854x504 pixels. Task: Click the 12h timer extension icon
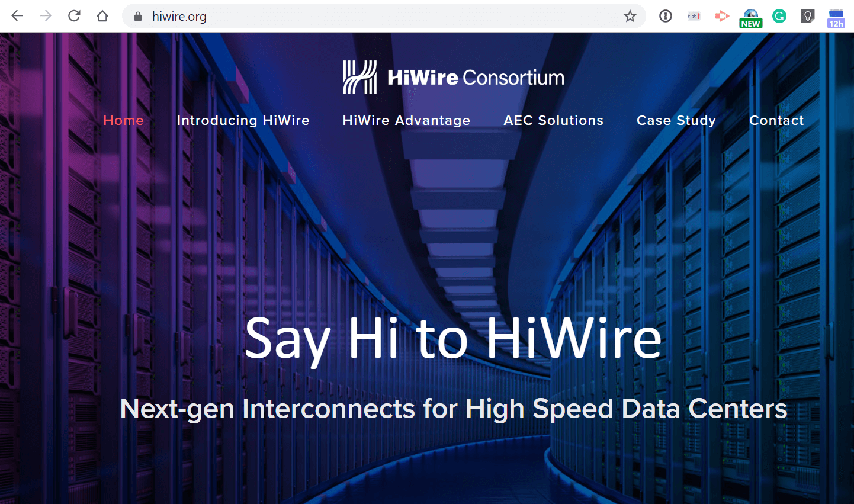(836, 16)
